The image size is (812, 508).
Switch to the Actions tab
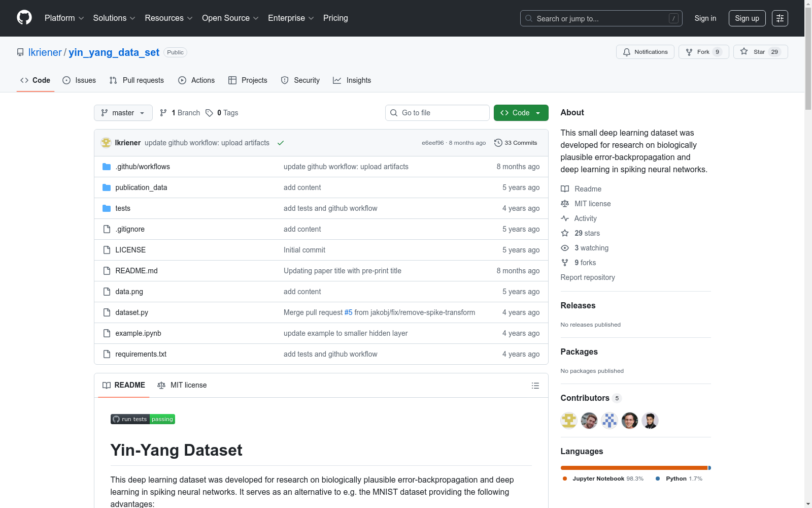(x=196, y=80)
